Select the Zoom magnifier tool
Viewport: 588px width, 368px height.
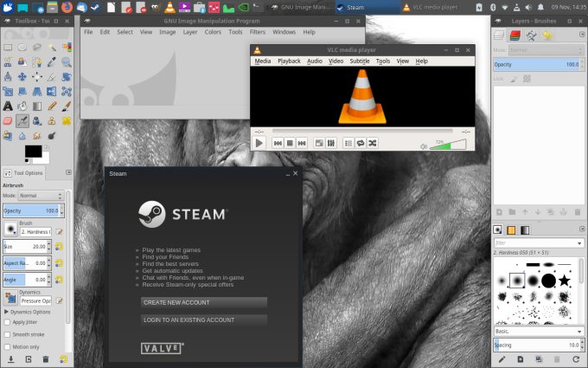(67, 62)
